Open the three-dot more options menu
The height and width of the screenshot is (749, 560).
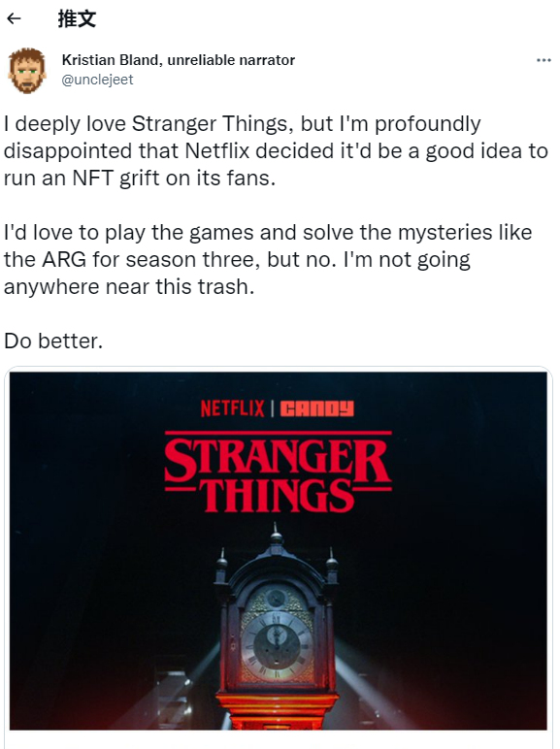[x=544, y=60]
